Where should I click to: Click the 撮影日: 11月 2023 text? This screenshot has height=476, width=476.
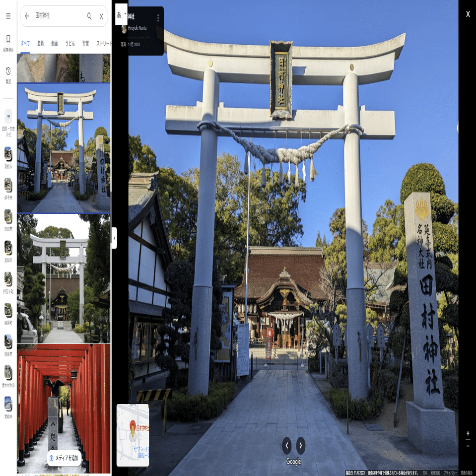point(355,473)
